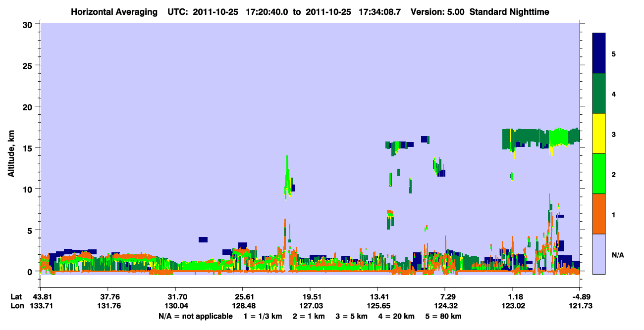
Task: Click 'Standard Nighttime' in the title
Action: click(x=509, y=11)
